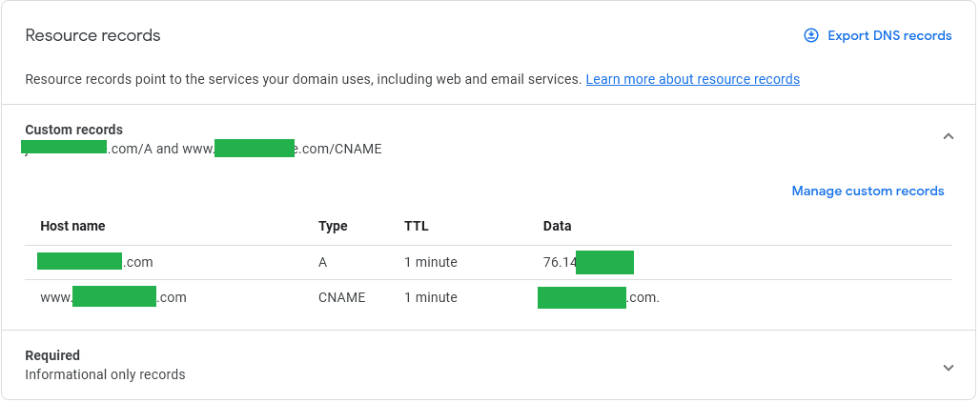Image resolution: width=980 pixels, height=403 pixels.
Task: Collapse the Custom records section chevron
Action: [948, 137]
